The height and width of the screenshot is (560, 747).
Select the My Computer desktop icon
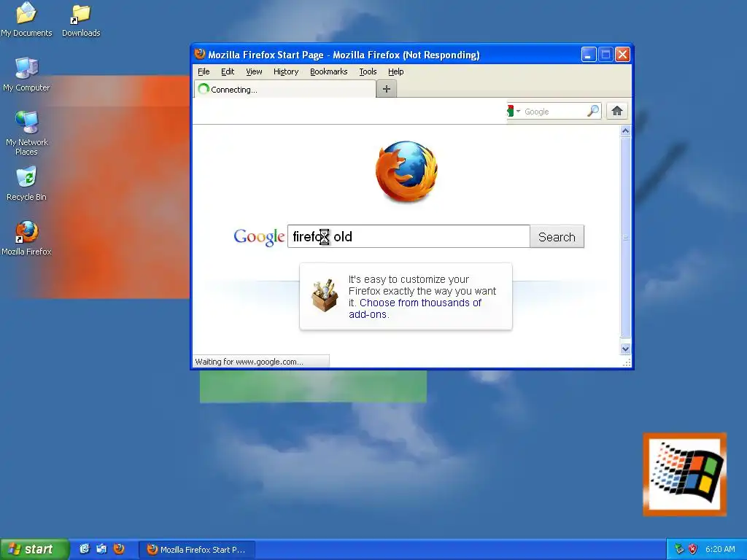[x=26, y=74]
